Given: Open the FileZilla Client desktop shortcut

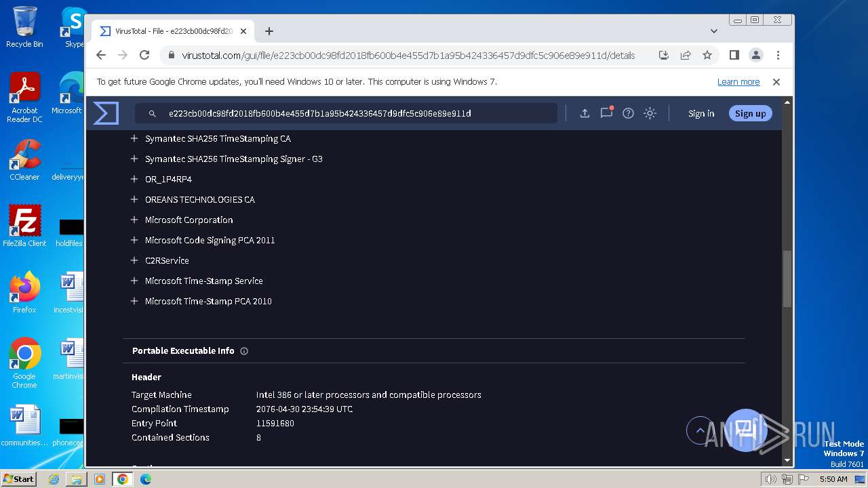Looking at the screenshot, I should point(24,226).
